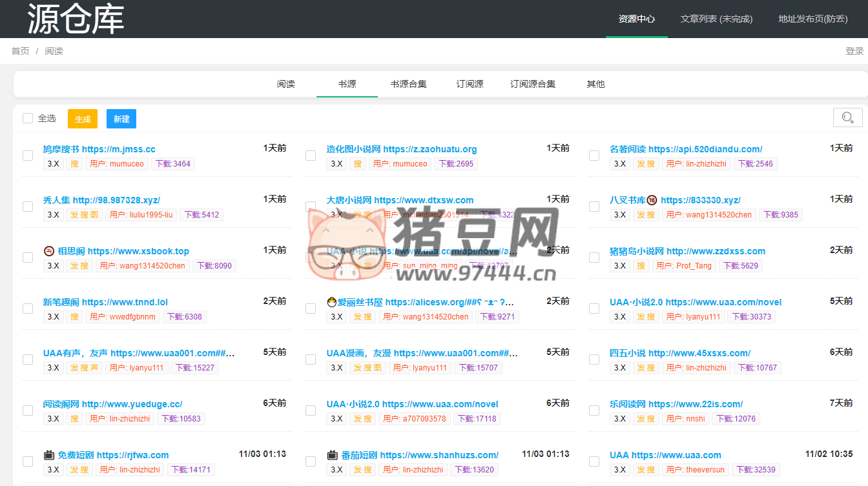This screenshot has height=486, width=868.
Task: Open the 阅读阁网 yueduge.cc link
Action: point(113,404)
